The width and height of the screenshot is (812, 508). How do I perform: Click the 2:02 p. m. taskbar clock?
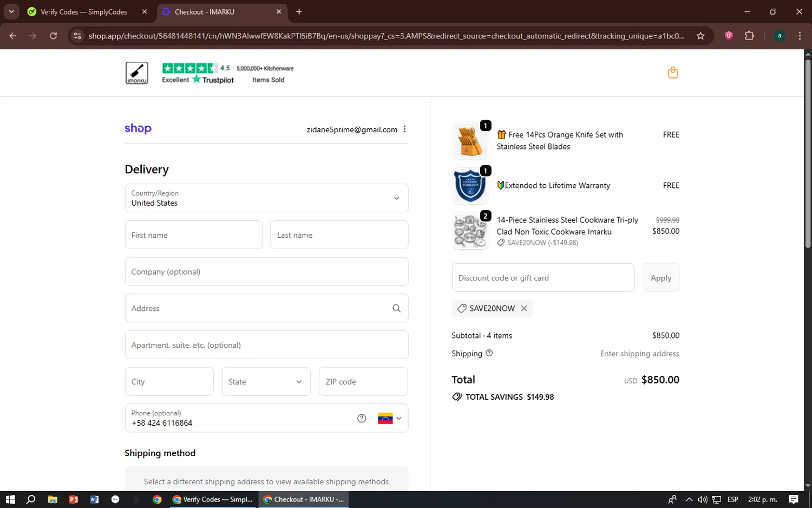click(763, 499)
